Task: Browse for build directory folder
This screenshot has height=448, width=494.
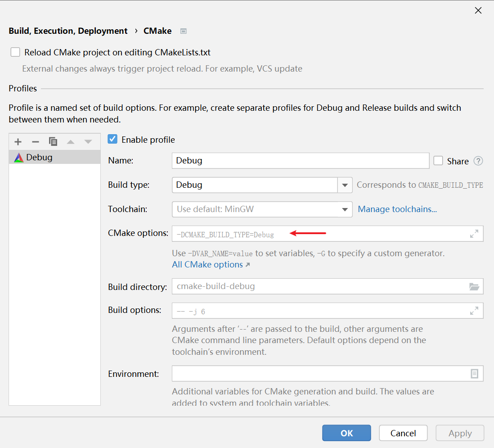Action: (474, 286)
